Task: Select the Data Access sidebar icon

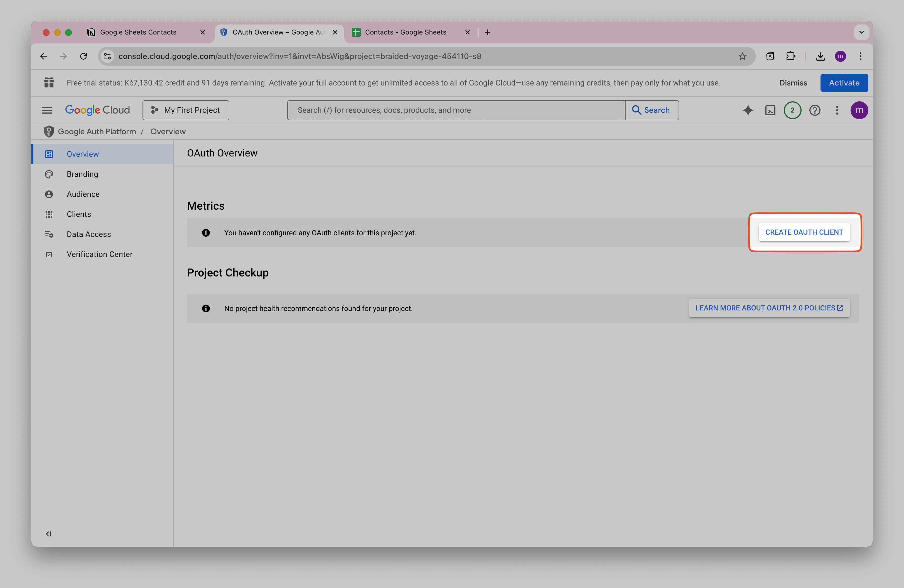Action: [x=49, y=234]
